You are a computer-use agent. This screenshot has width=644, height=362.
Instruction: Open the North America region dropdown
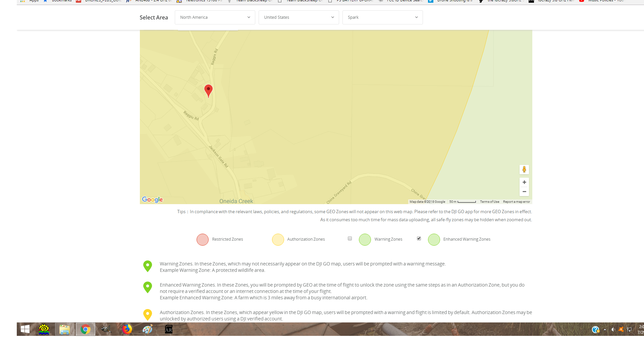click(215, 17)
